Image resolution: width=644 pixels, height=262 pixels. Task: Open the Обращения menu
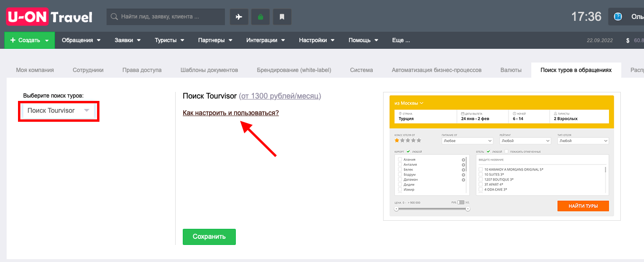pos(81,40)
